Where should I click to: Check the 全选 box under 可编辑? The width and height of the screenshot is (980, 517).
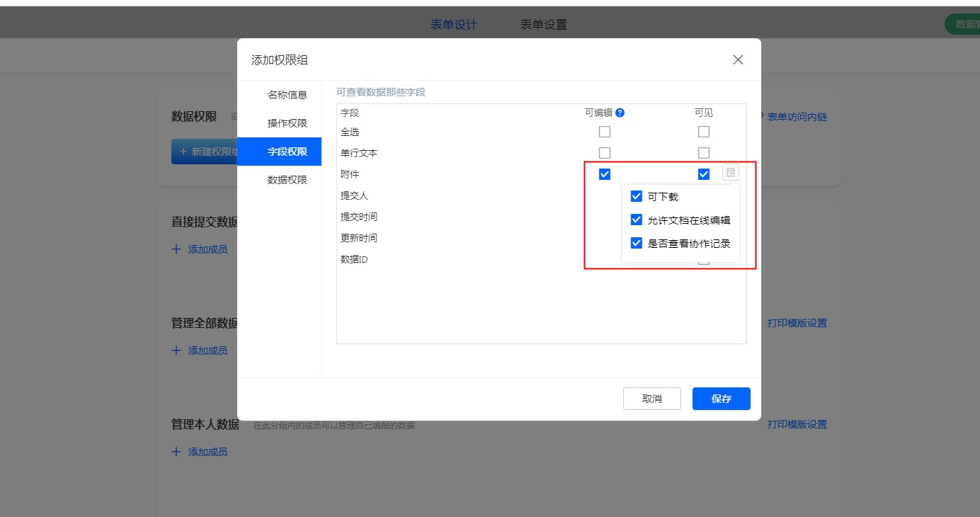coord(605,132)
